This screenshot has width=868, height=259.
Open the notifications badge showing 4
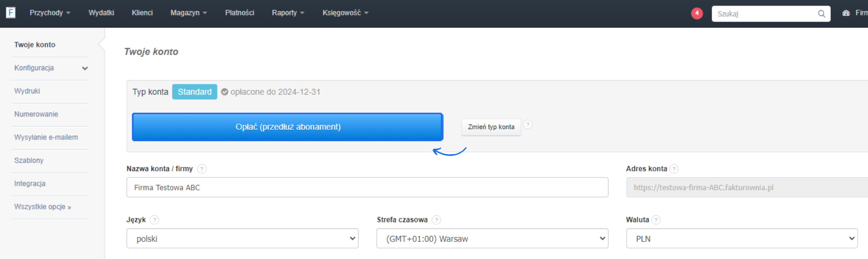pos(697,14)
